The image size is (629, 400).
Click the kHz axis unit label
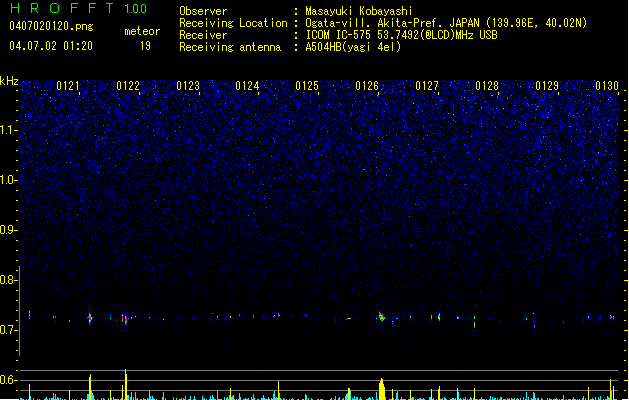tap(9, 81)
